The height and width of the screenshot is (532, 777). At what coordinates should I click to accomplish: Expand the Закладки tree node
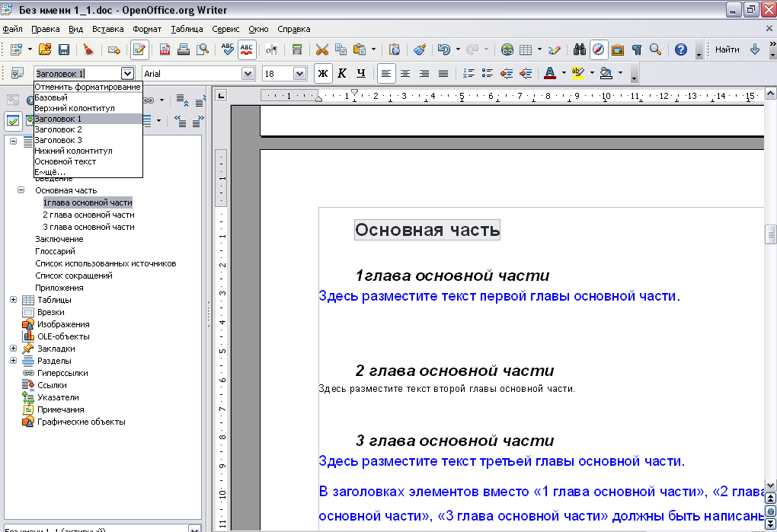pyautogui.click(x=14, y=349)
